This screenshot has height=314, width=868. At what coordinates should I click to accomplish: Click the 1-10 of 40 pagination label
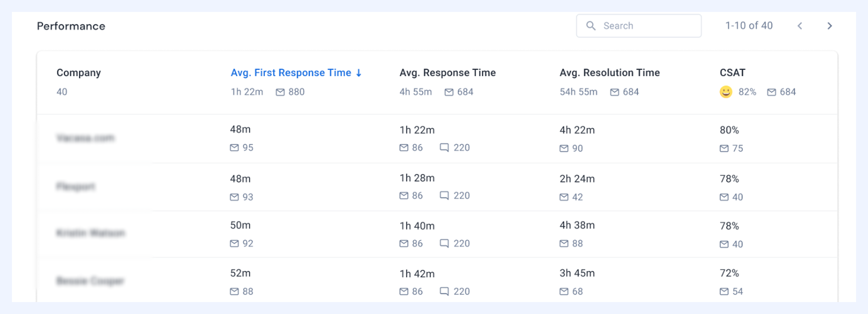(x=749, y=26)
